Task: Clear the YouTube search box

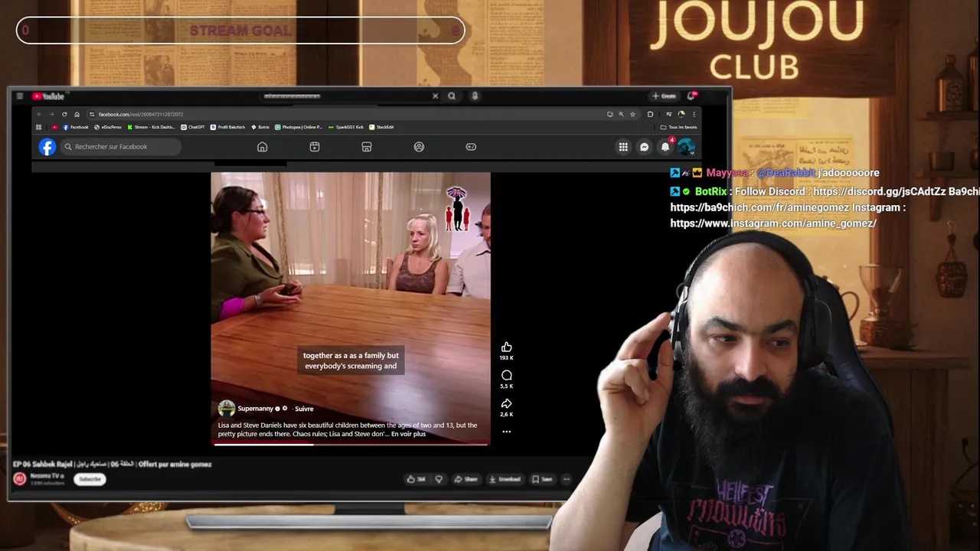Action: (435, 96)
